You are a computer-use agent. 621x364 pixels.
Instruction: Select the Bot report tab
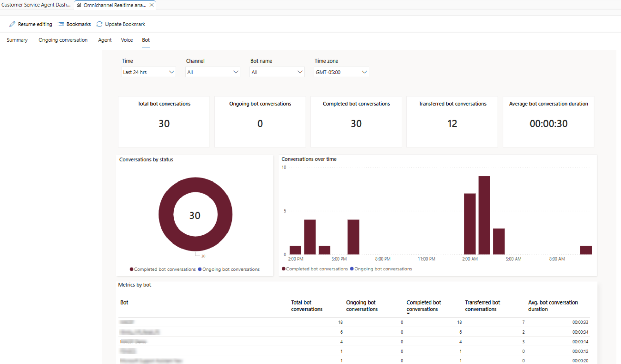146,40
